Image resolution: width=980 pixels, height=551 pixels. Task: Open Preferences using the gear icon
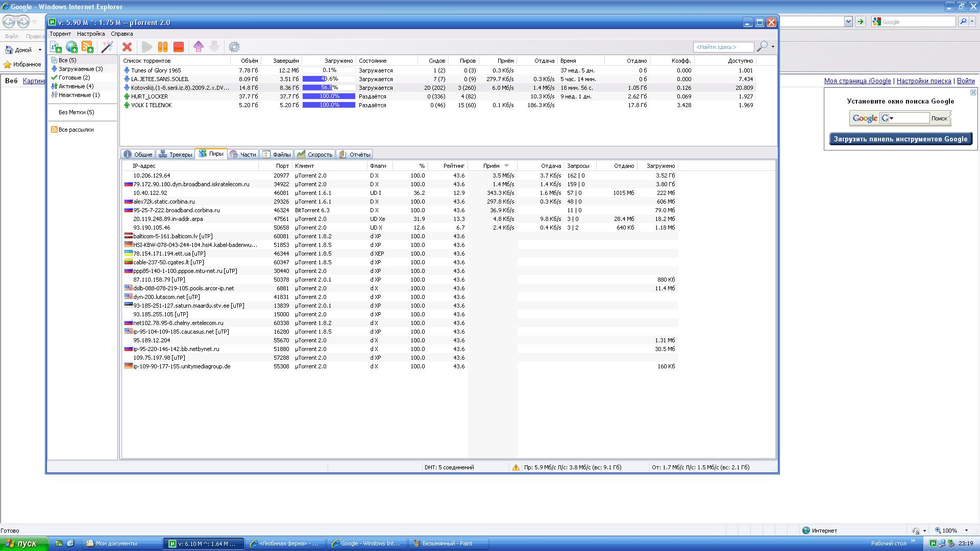pos(234,47)
